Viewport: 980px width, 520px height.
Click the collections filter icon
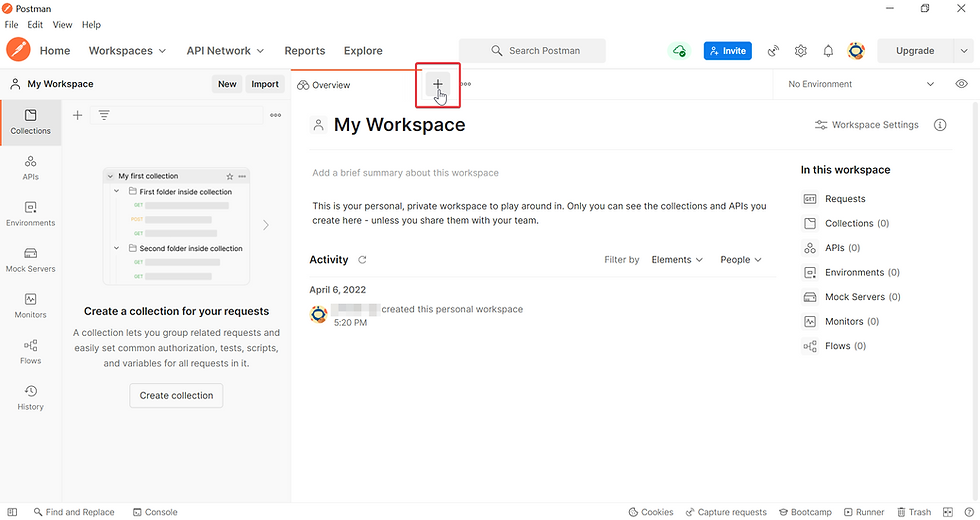click(x=104, y=115)
